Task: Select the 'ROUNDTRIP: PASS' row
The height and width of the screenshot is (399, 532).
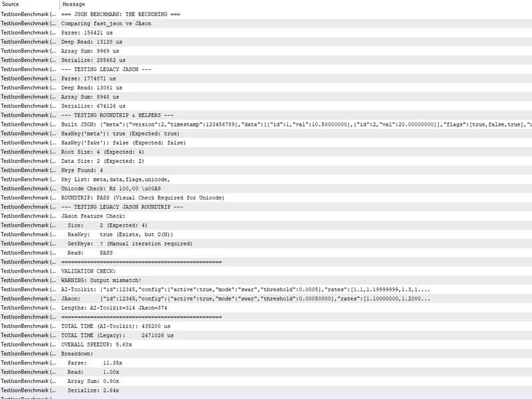Action: pos(266,198)
